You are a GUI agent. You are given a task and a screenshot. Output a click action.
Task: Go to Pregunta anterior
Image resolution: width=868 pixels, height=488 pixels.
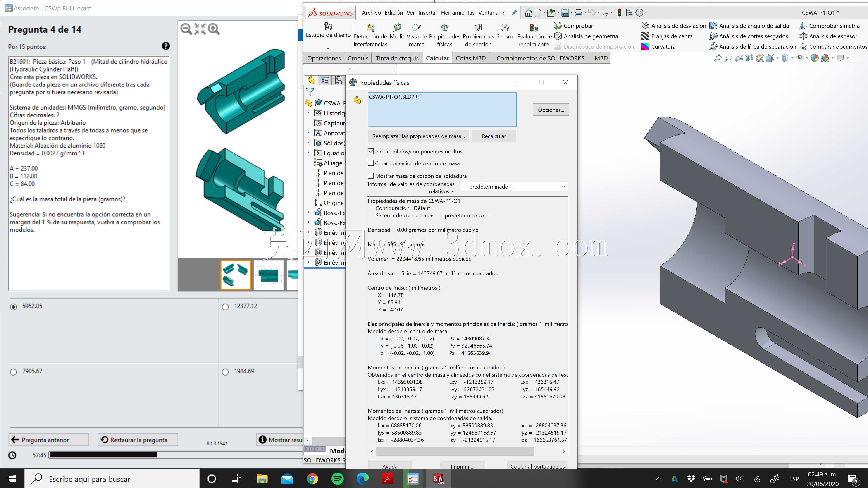click(48, 440)
